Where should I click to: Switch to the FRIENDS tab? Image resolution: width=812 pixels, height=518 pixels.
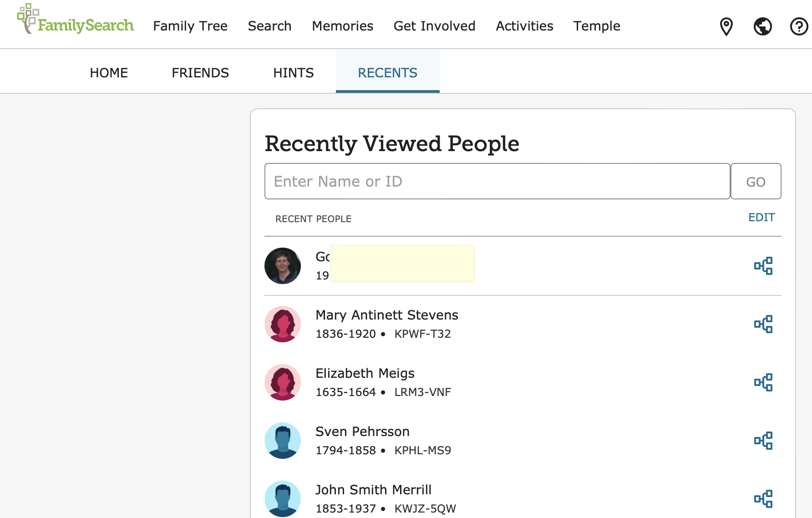pyautogui.click(x=200, y=73)
